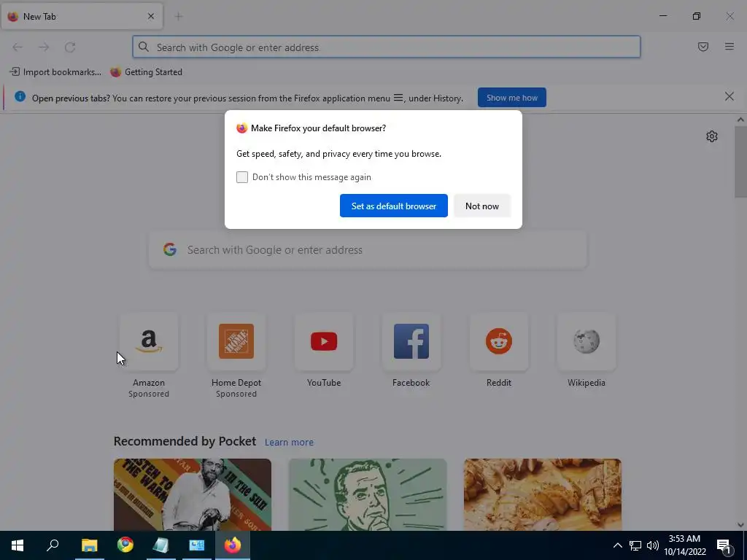Open Pocket story with man in sun

point(193,494)
